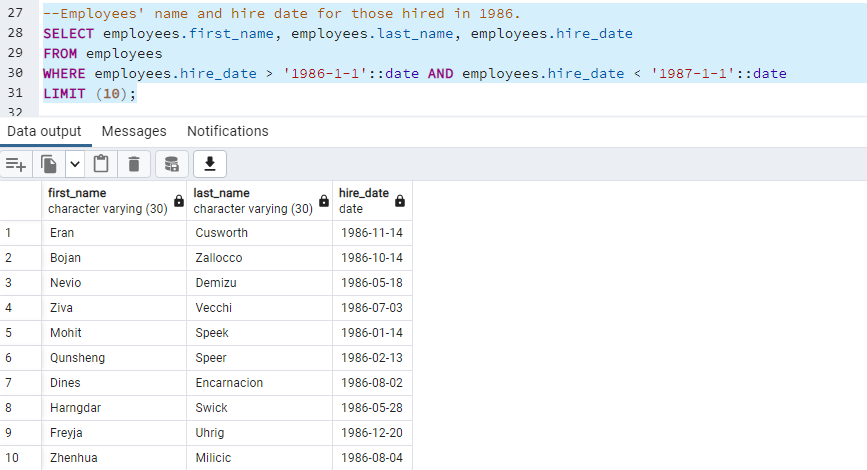
Task: Select the cell containing Zhenhua
Action: 114,458
